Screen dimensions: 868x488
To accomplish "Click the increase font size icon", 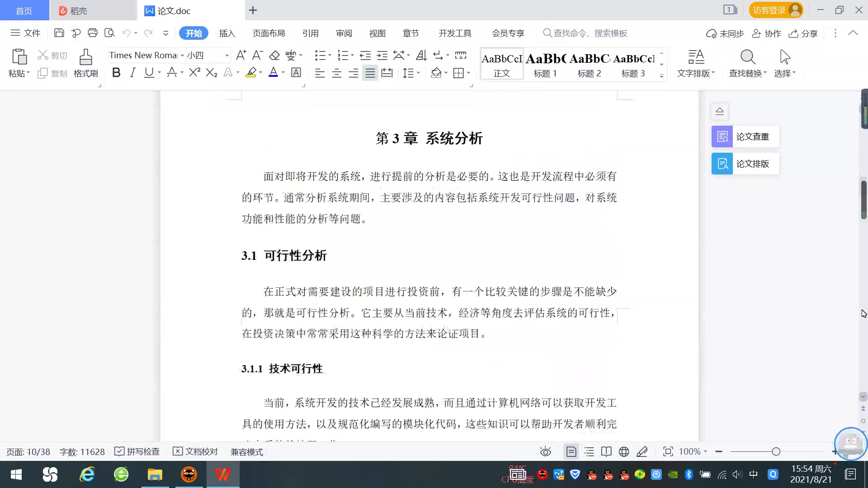I will pyautogui.click(x=241, y=55).
